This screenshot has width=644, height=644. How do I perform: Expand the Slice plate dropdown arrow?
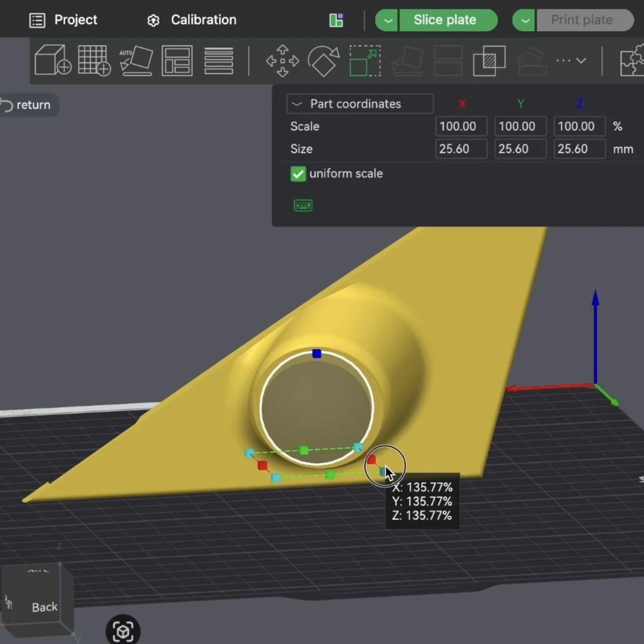(x=387, y=20)
